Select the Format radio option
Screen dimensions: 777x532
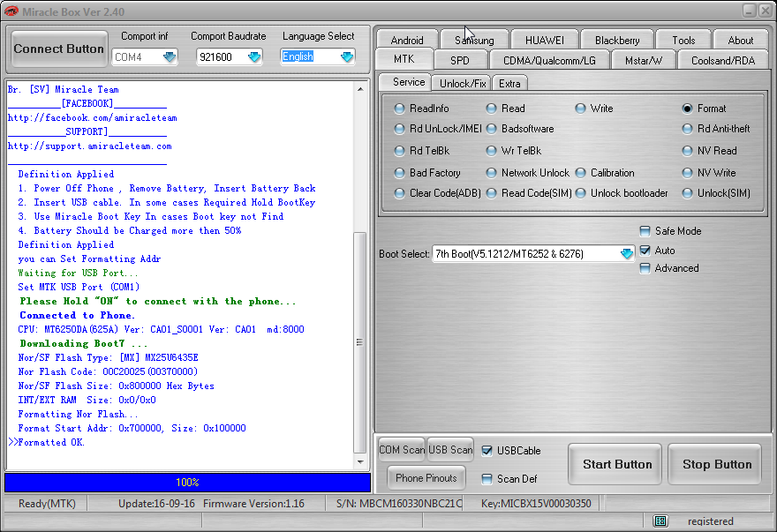[x=705, y=109]
